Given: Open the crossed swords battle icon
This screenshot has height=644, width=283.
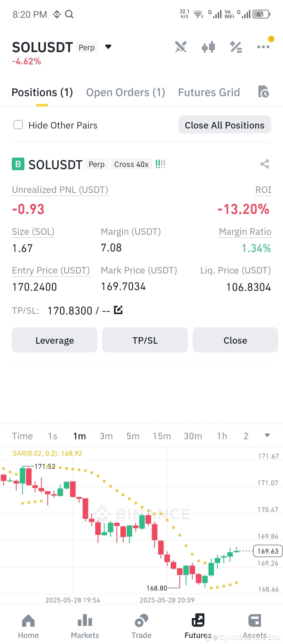Looking at the screenshot, I should pyautogui.click(x=181, y=47).
